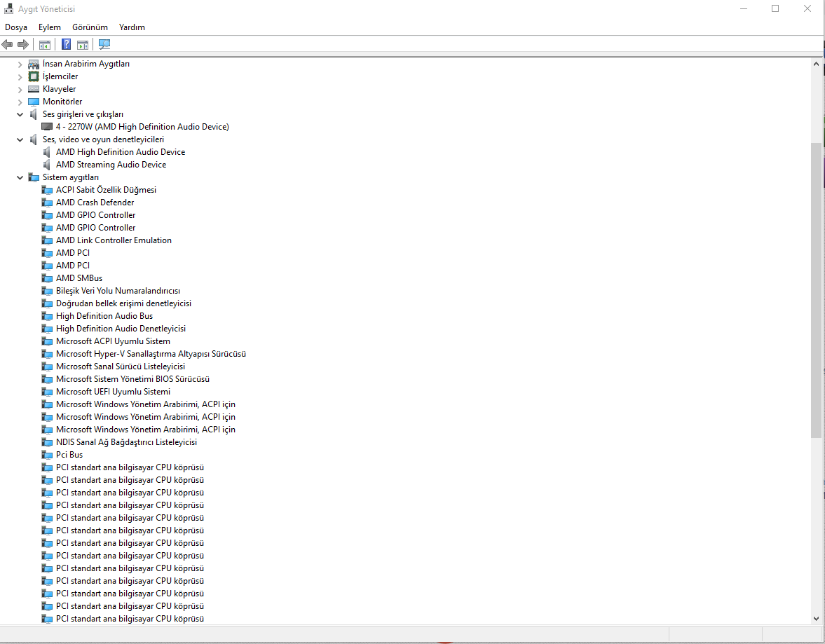825x644 pixels.
Task: Click the action pane toolbar icon next to Help
Action: click(83, 45)
